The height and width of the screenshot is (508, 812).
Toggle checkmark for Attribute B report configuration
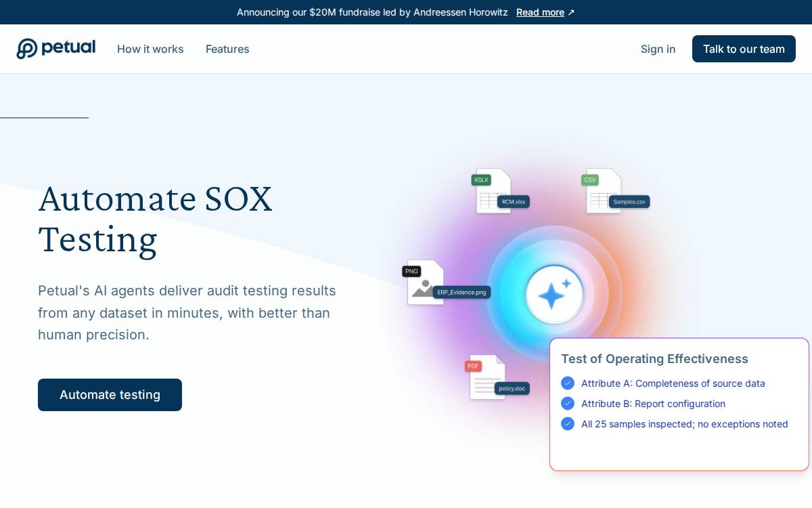tap(568, 404)
